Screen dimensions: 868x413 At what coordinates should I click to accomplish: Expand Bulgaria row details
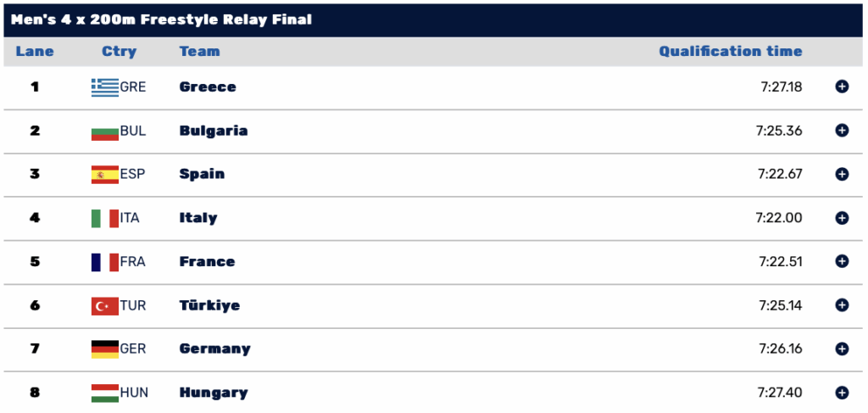pyautogui.click(x=842, y=131)
